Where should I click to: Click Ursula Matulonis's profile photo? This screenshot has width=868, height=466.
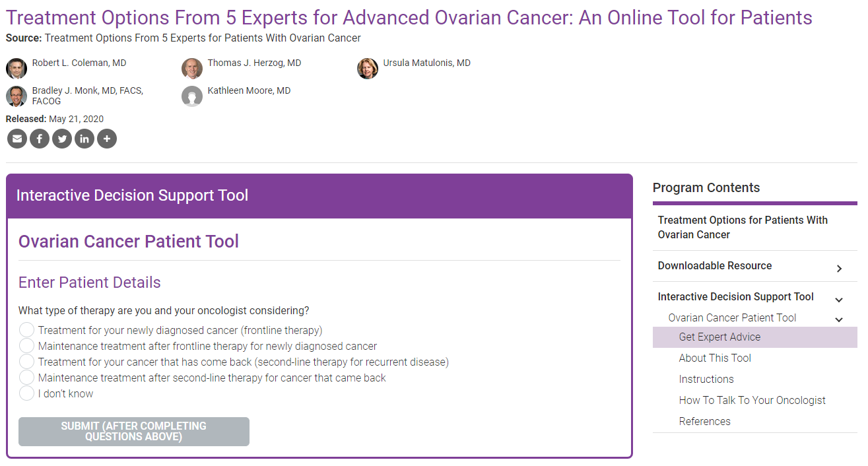368,69
